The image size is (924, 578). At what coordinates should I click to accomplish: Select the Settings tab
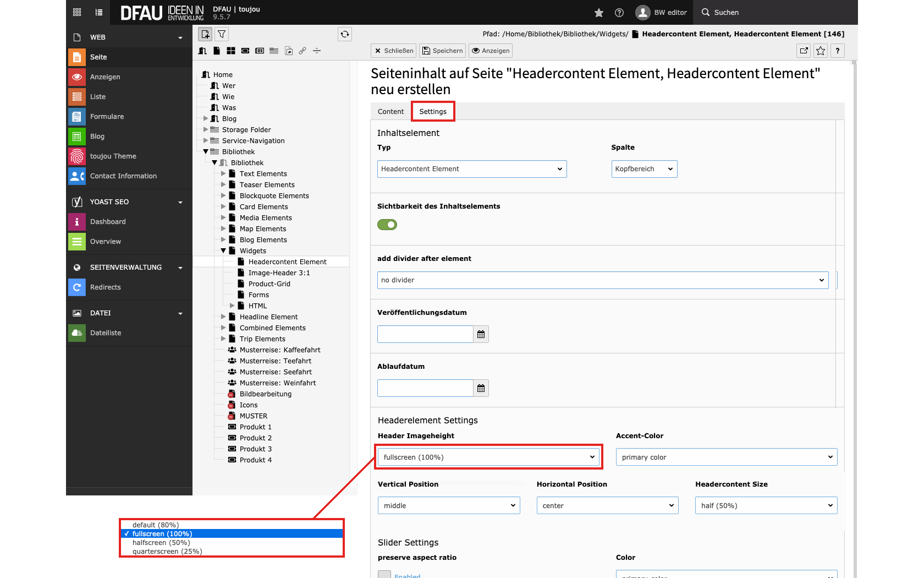click(433, 112)
